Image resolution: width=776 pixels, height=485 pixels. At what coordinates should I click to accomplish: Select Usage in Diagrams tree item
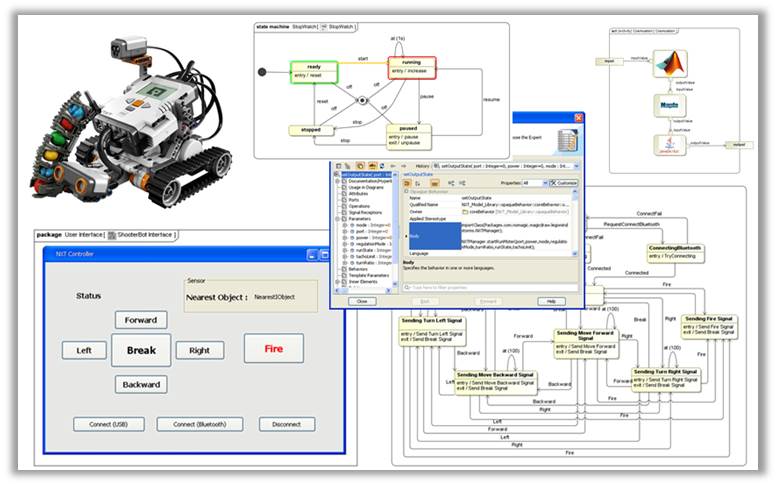pyautogui.click(x=366, y=188)
